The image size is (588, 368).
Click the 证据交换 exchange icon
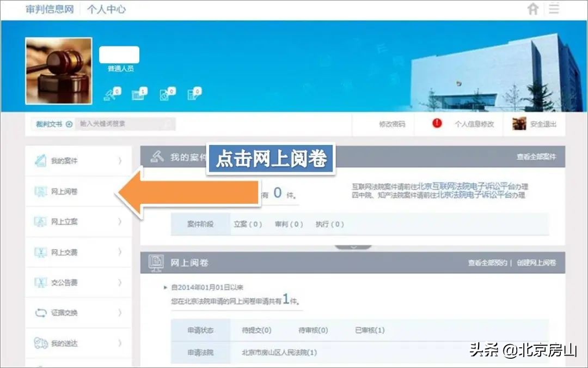click(x=40, y=313)
